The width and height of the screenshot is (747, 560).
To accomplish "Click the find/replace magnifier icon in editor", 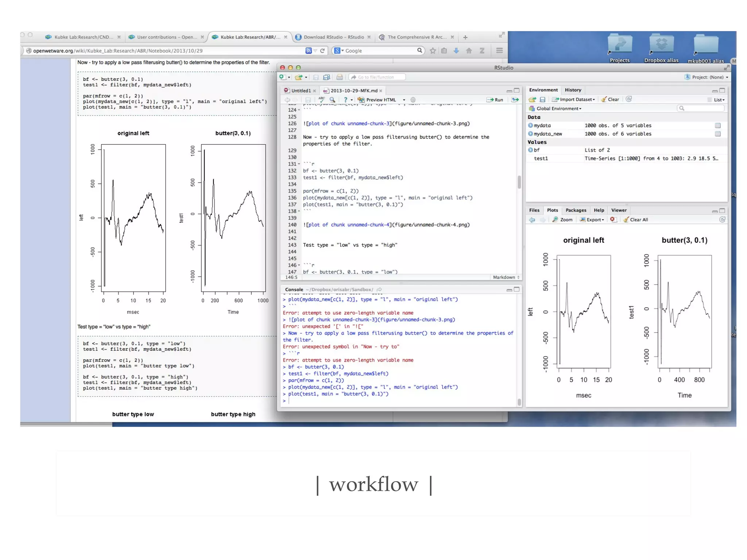I will (x=332, y=100).
